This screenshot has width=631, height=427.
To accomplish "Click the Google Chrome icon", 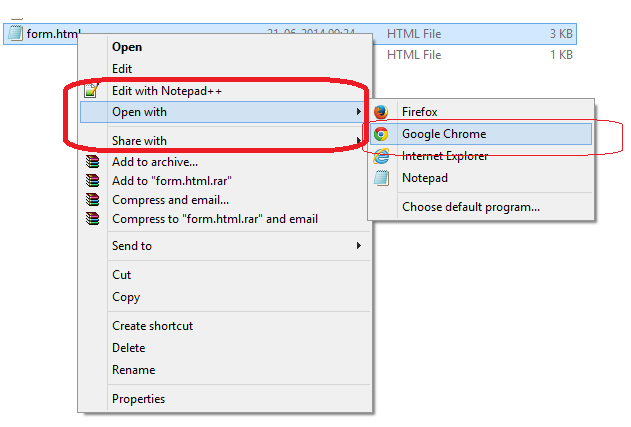I will [381, 134].
